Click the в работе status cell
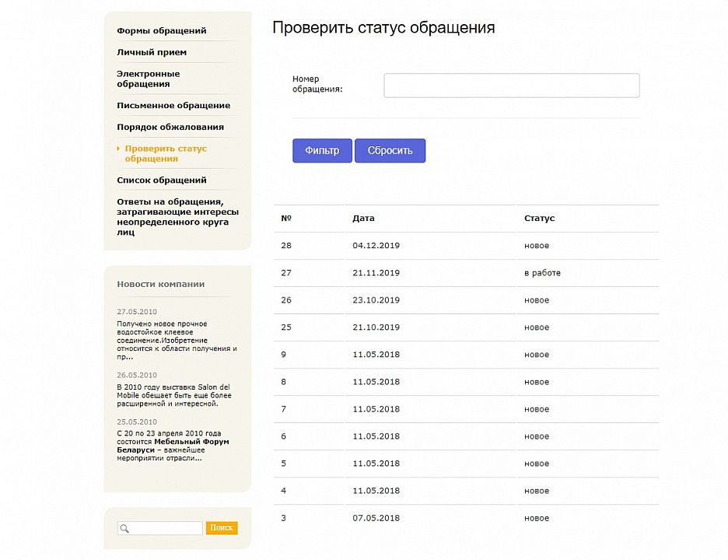 pos(542,273)
